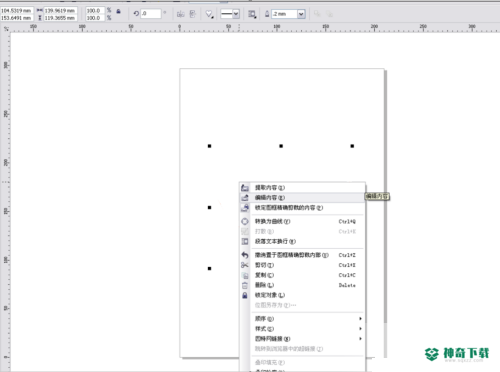Choose 编辑内容 in context menu
This screenshot has width=500, height=372.
pos(302,198)
